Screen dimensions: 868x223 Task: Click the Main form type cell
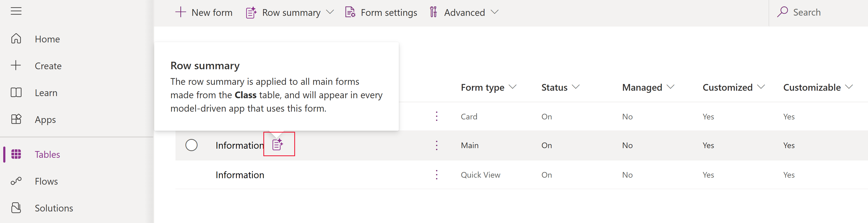point(469,145)
